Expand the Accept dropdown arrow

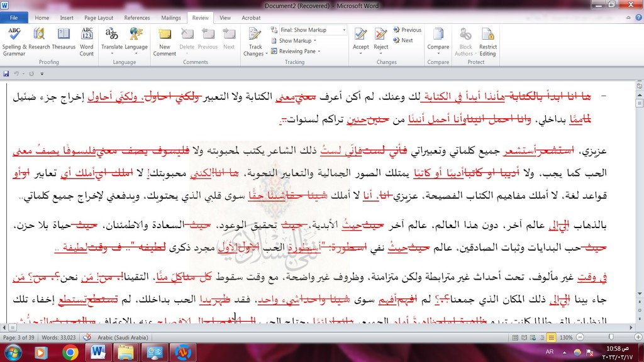(x=360, y=53)
